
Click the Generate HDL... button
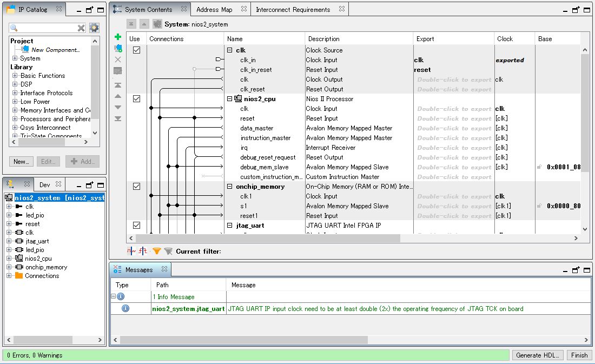(538, 355)
